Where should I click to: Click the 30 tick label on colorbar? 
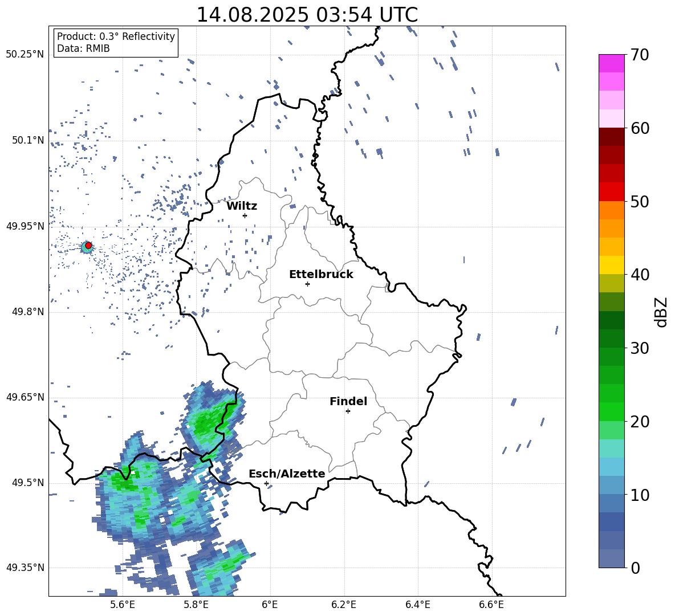click(640, 348)
